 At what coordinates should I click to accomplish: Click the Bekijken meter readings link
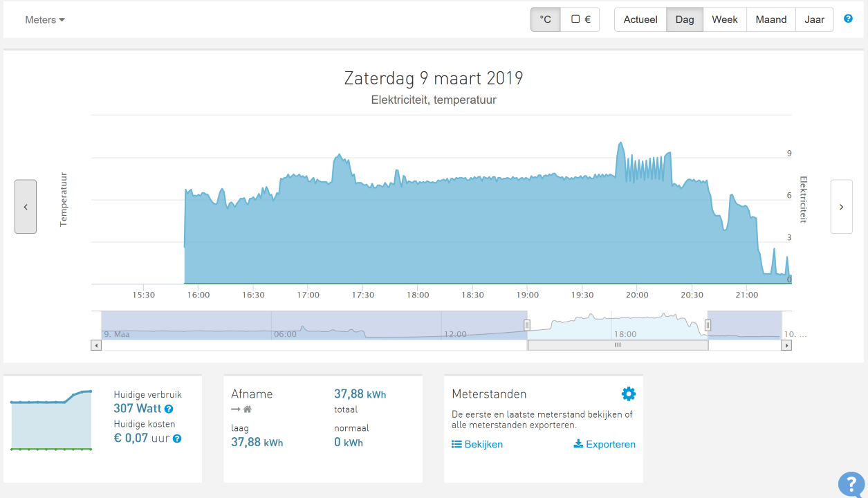[477, 445]
